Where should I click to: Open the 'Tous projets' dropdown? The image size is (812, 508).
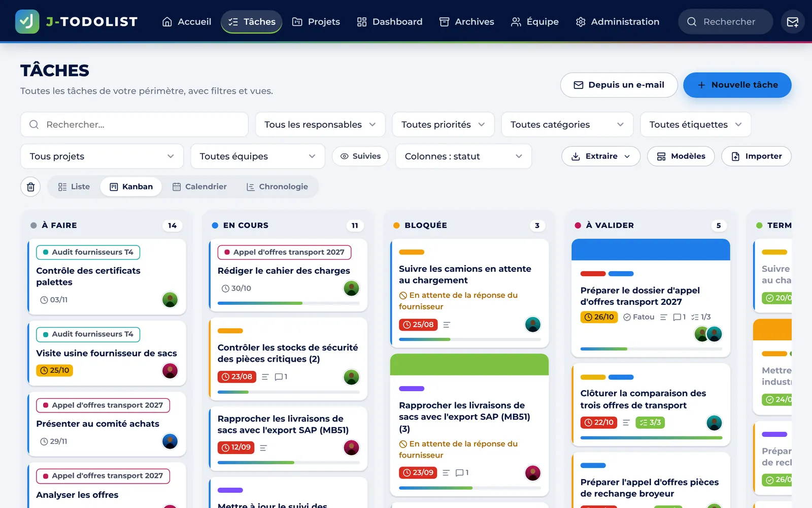click(102, 156)
